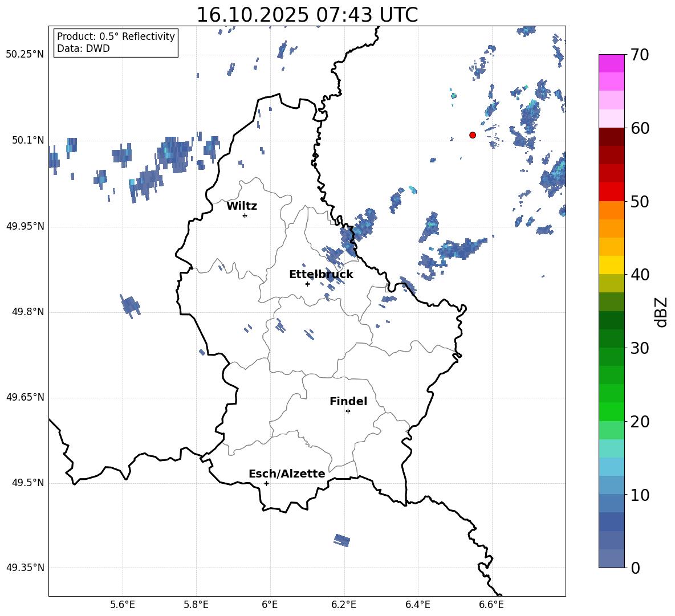This screenshot has height=616, width=675.
Task: Click the dBZ colorbar axis label
Action: point(661,312)
